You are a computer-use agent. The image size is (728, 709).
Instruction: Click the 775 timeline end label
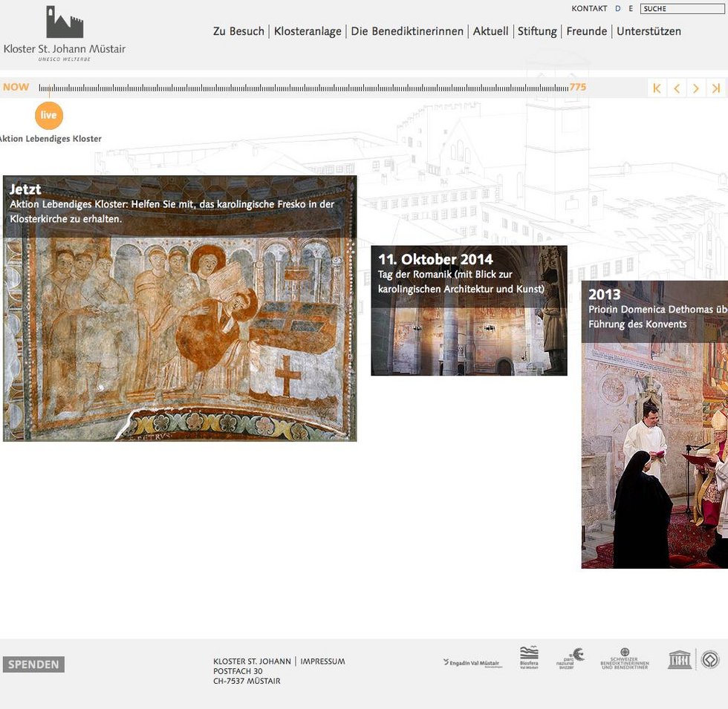(x=578, y=88)
